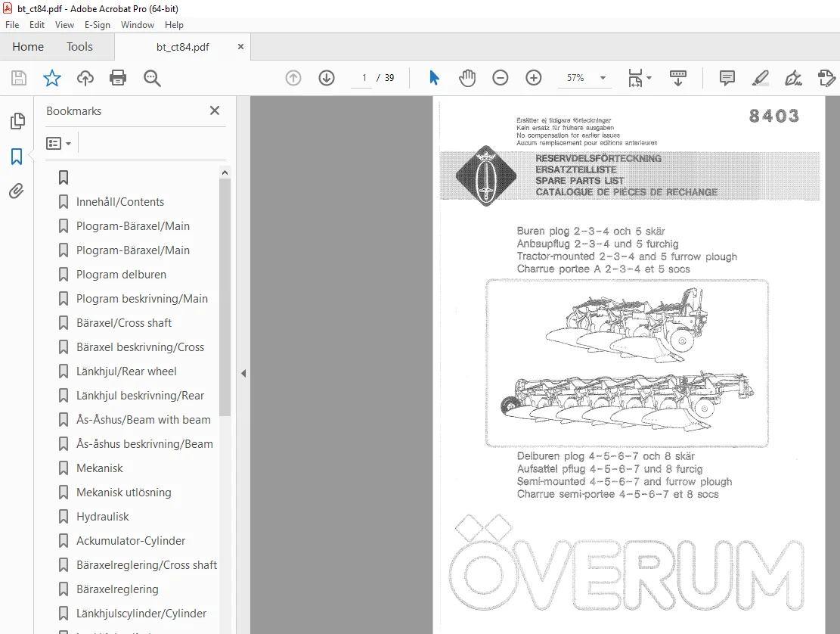Viewport: 840px width, 634px height.
Task: Open the File menu
Action: tap(12, 25)
